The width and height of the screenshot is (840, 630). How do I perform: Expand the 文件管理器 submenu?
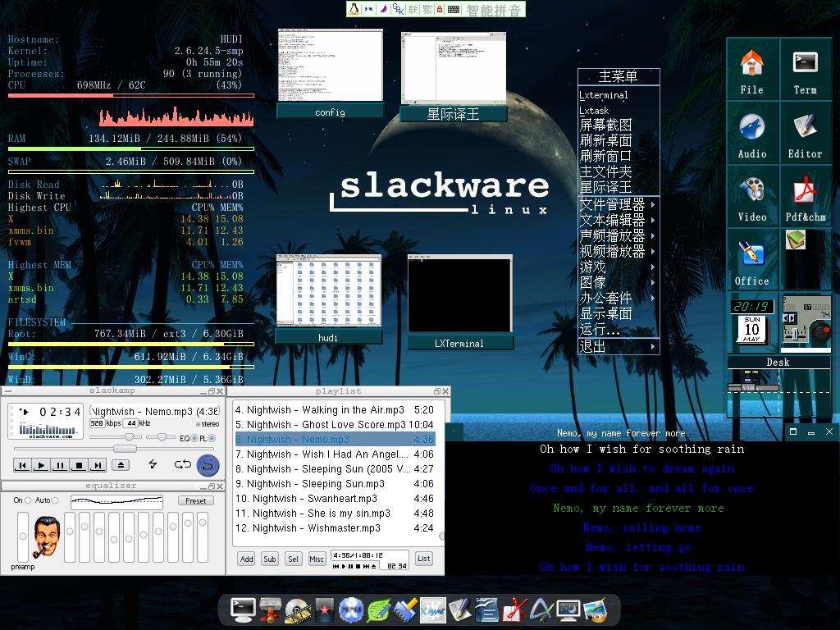(619, 204)
